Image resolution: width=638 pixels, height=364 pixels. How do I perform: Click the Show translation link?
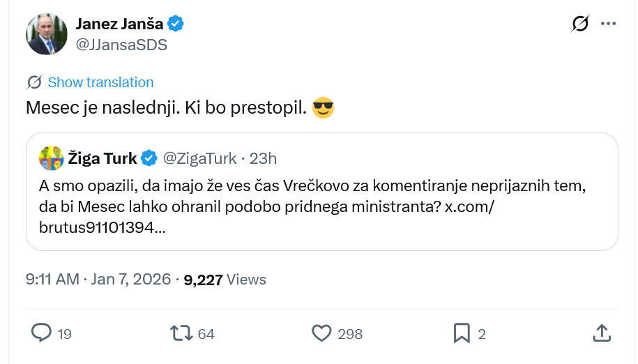[100, 82]
